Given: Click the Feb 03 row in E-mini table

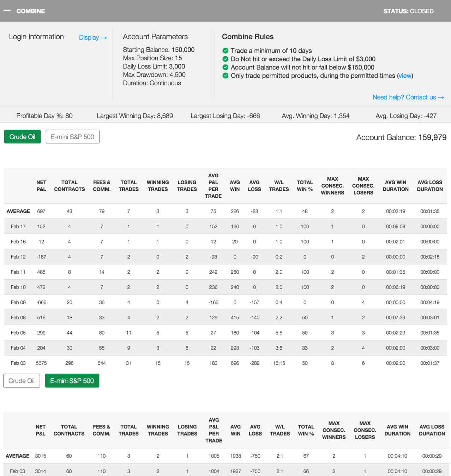Looking at the screenshot, I should coord(17,471).
